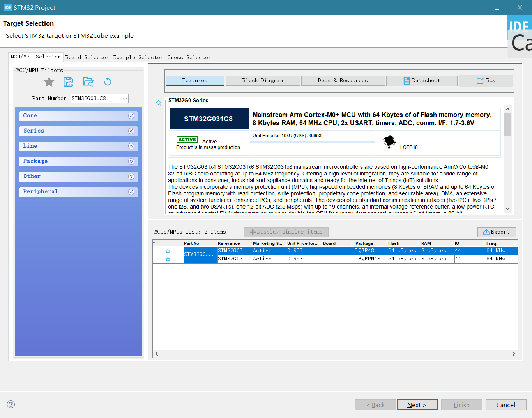Image resolution: width=532 pixels, height=418 pixels.
Task: Sort list by Package column header
Action: [x=371, y=243]
